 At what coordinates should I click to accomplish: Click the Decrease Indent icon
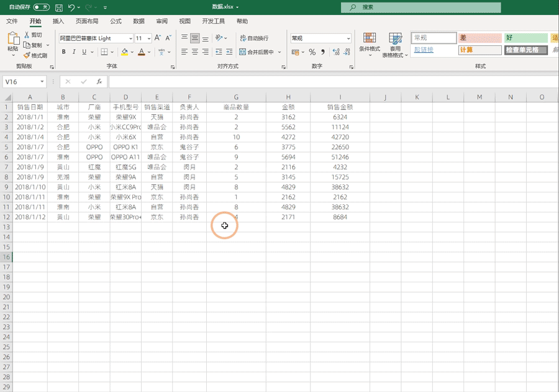tap(219, 52)
